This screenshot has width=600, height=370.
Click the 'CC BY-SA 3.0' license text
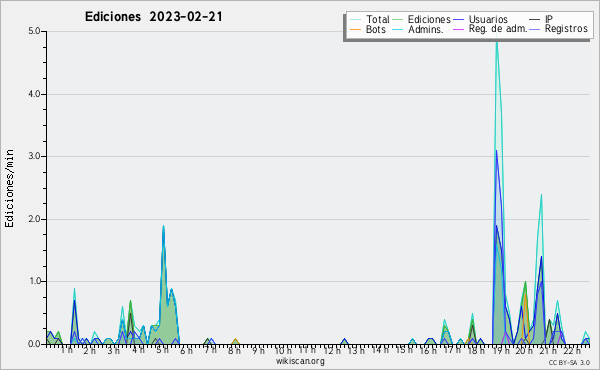(x=569, y=362)
